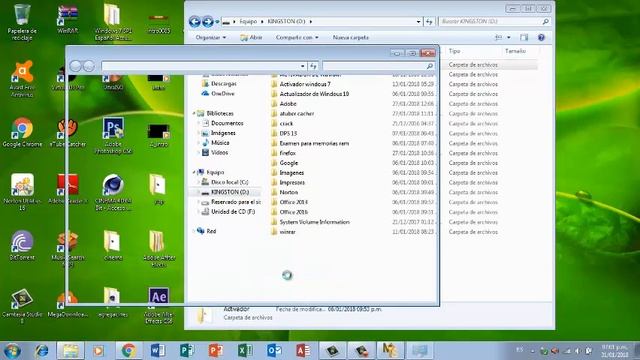640x360 pixels.
Task: Click the help icon in KINGSTON window
Action: (x=541, y=38)
